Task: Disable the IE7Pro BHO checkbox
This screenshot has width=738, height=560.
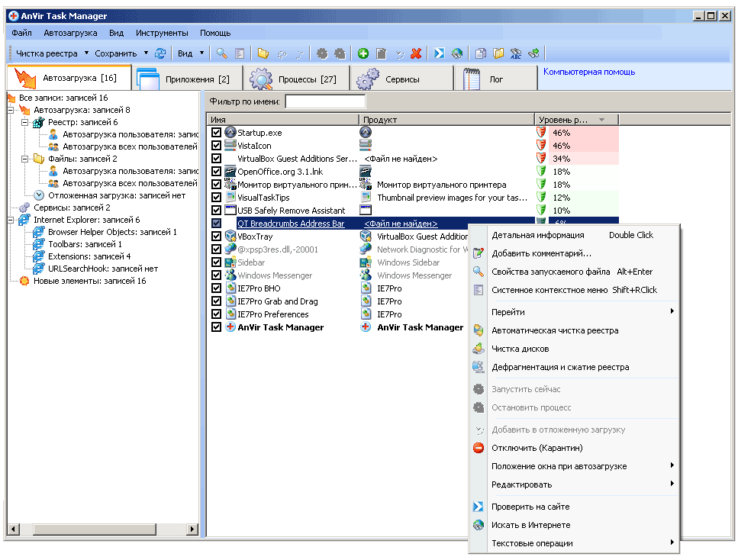Action: pos(216,288)
